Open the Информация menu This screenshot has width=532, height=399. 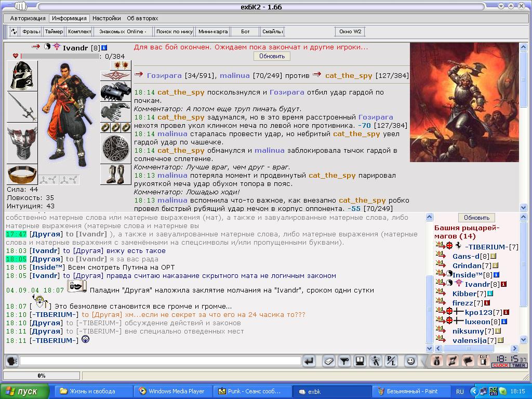coord(69,18)
